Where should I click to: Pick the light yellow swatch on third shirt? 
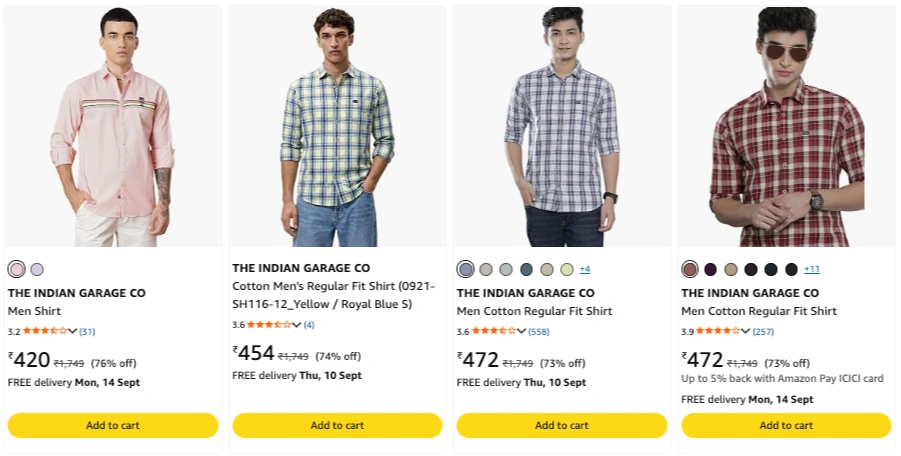[567, 269]
